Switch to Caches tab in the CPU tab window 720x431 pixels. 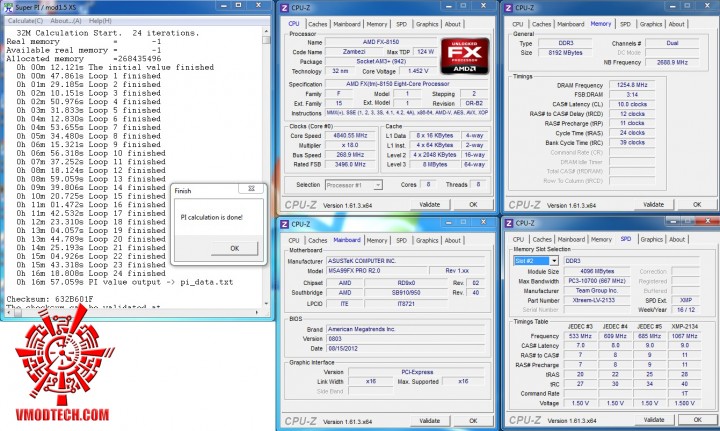[318, 24]
